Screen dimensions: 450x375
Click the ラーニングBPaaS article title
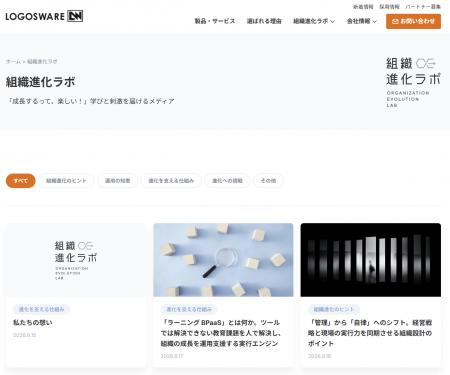point(221,333)
